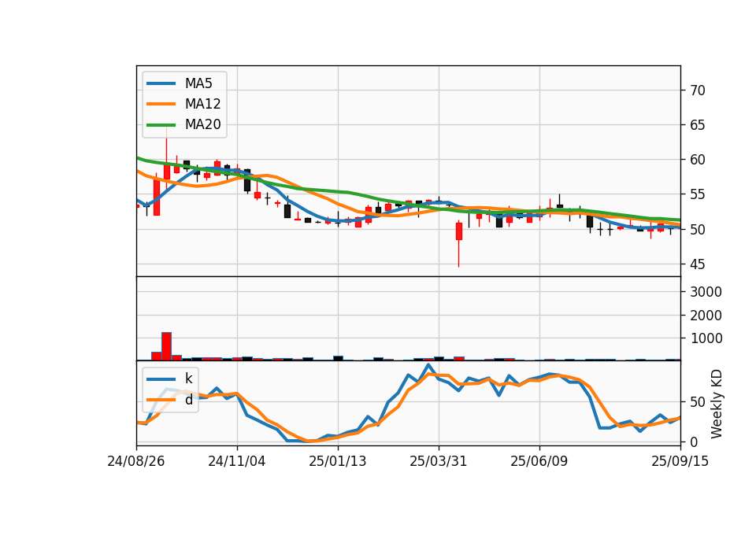The image size is (756, 543).
Task: Click the green MA20 legend line swatch
Action: pos(161,124)
